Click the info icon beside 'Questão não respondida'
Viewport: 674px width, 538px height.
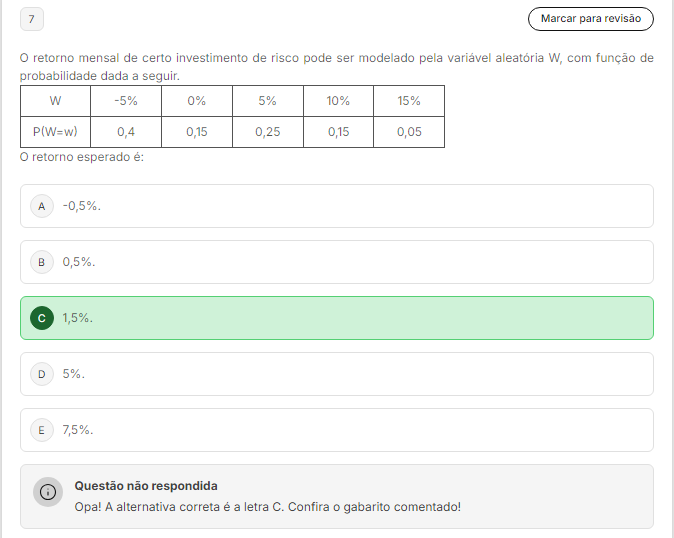[47, 492]
